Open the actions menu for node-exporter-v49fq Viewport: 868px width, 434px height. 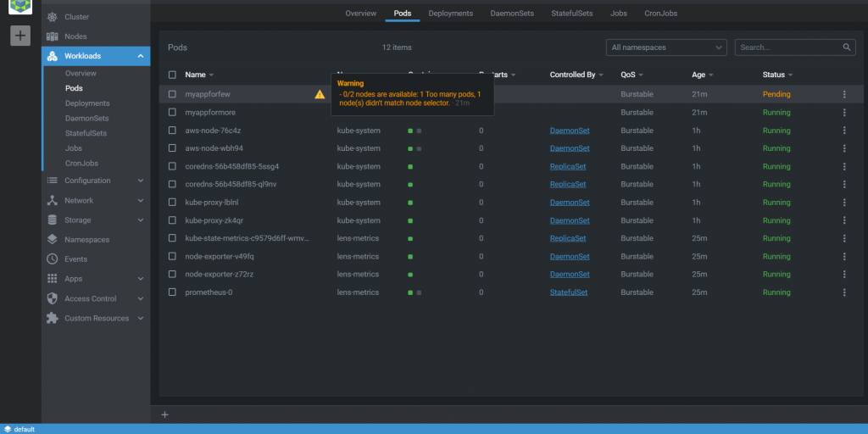click(844, 256)
